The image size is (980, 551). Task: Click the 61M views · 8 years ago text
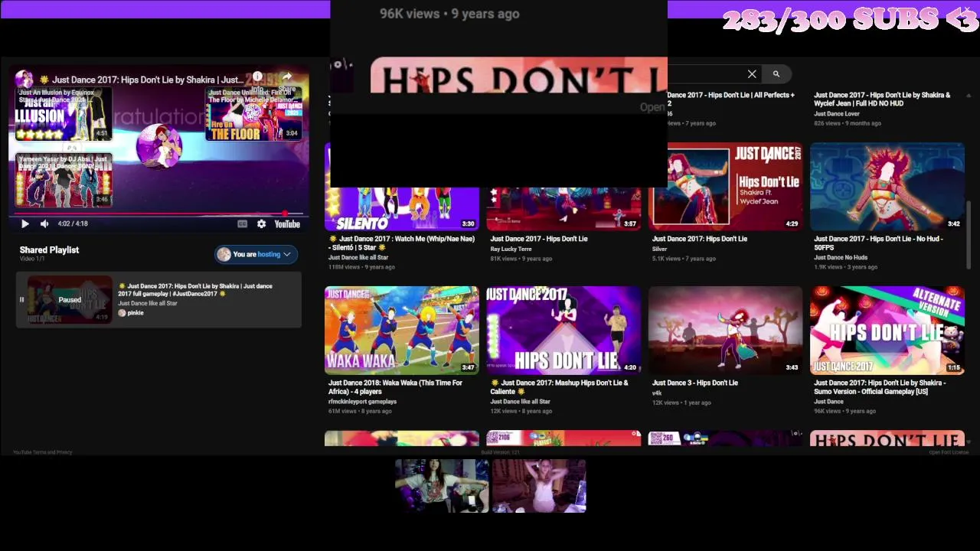point(360,411)
